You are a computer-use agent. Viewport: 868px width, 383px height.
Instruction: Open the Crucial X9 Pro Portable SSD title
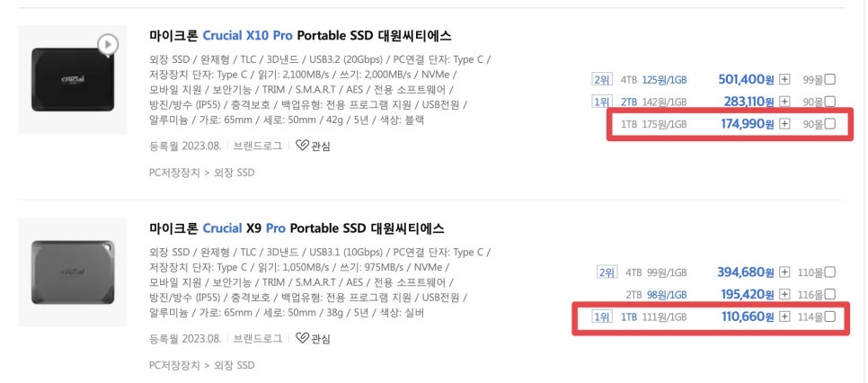[297, 228]
